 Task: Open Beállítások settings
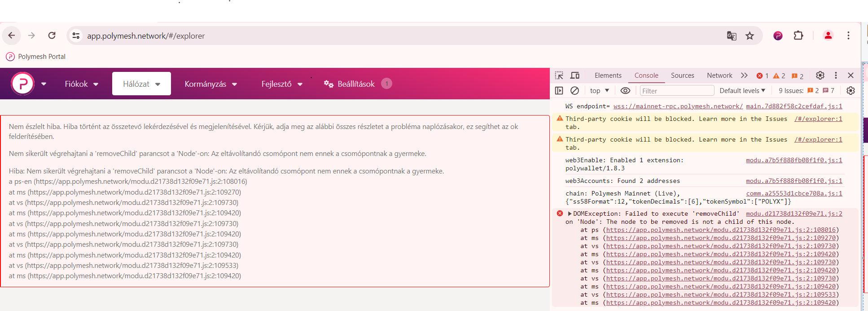349,84
